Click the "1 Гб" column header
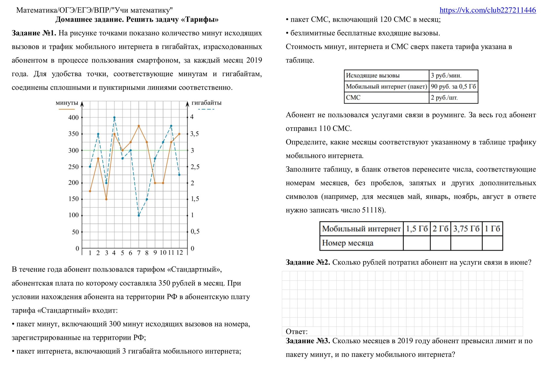 point(492,229)
